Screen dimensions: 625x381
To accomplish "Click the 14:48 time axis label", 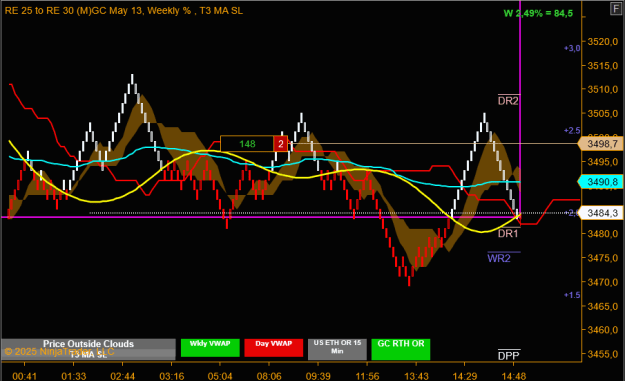I will pyautogui.click(x=514, y=376).
